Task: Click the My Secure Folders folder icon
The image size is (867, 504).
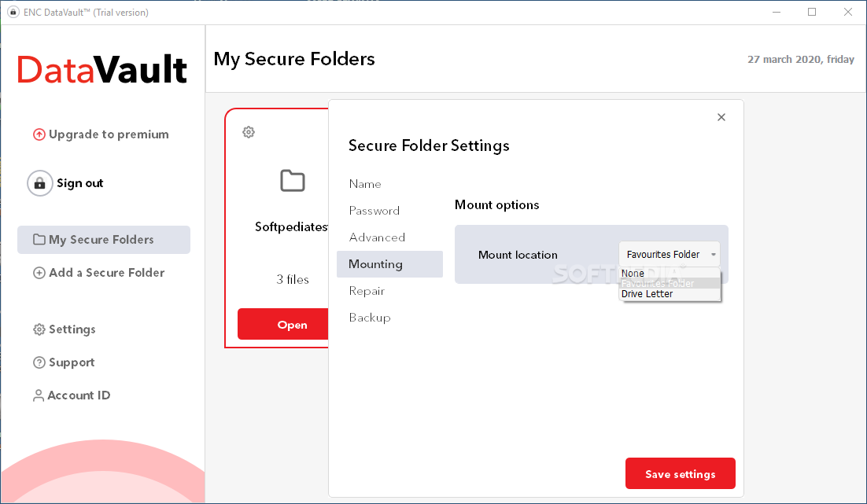Action: 39,239
